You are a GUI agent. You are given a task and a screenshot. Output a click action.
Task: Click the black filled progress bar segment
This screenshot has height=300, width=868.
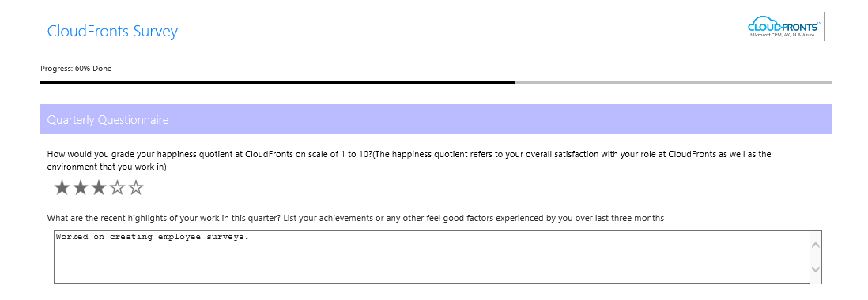[x=277, y=83]
